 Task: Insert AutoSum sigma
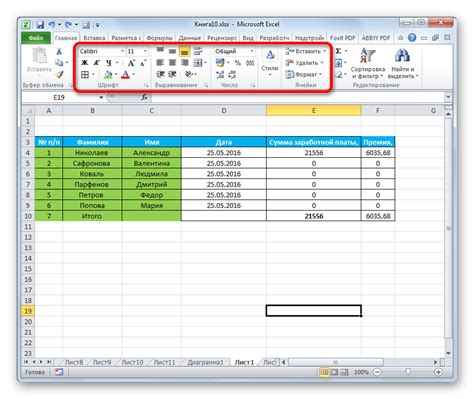[338, 51]
